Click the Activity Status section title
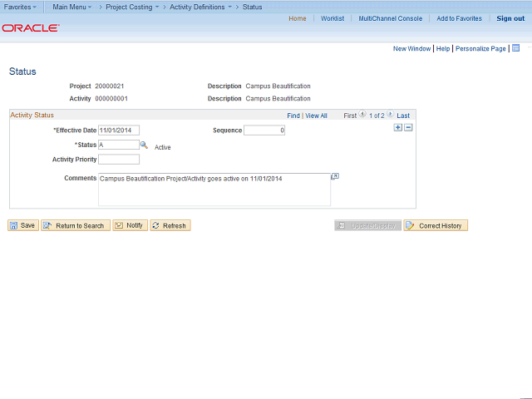The width and height of the screenshot is (532, 399). point(32,115)
